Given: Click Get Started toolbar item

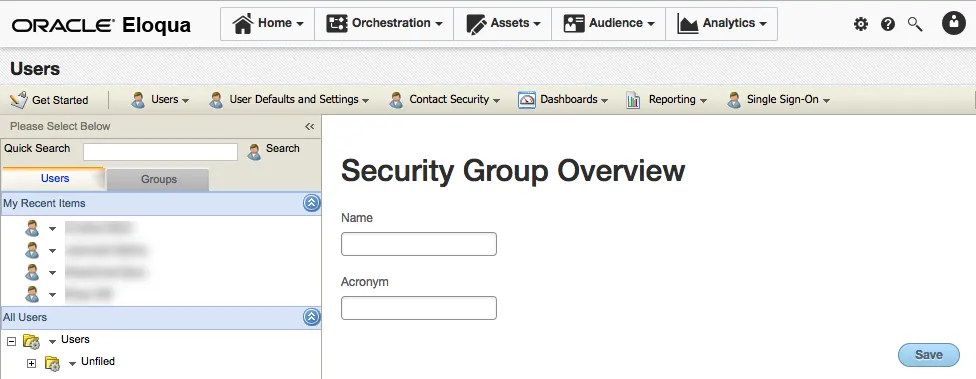Looking at the screenshot, I should pos(50,100).
